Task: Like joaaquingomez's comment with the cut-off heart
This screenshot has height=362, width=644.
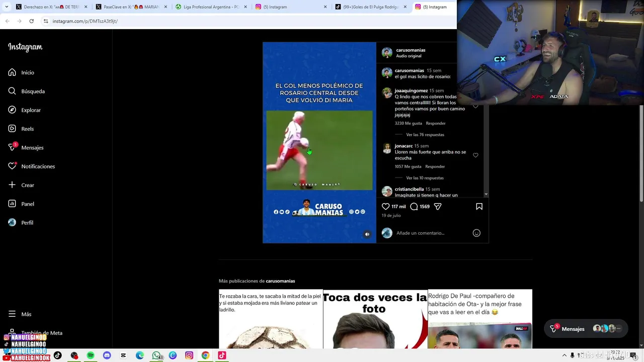Action: point(475,107)
